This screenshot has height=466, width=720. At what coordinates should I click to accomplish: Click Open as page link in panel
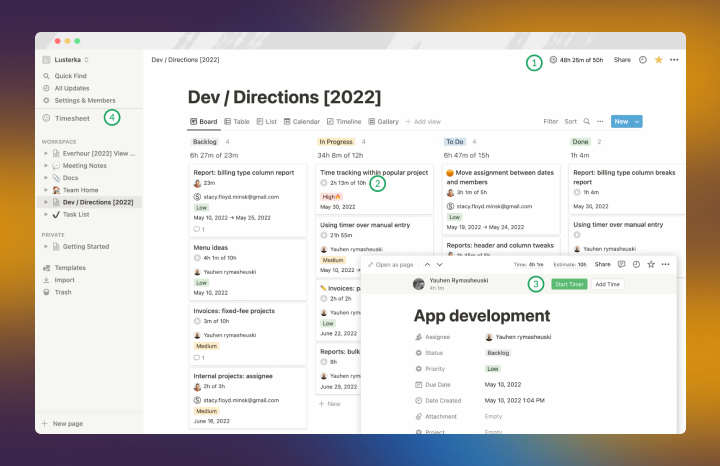[x=390, y=264]
